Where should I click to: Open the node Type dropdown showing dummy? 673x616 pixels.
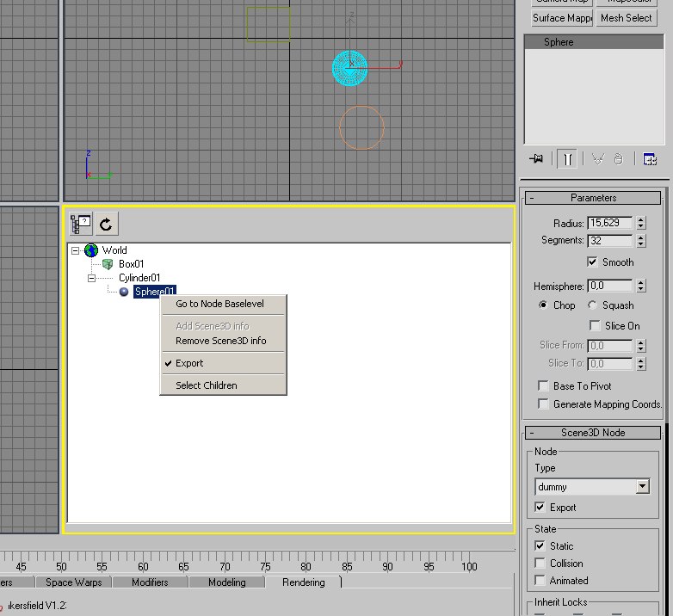click(642, 487)
